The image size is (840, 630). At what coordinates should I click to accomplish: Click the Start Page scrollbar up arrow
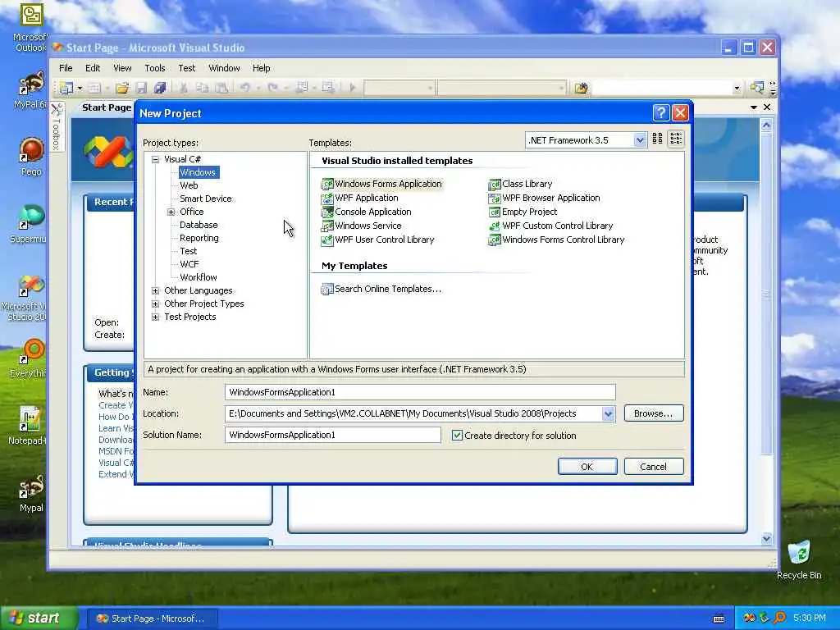[x=766, y=126]
